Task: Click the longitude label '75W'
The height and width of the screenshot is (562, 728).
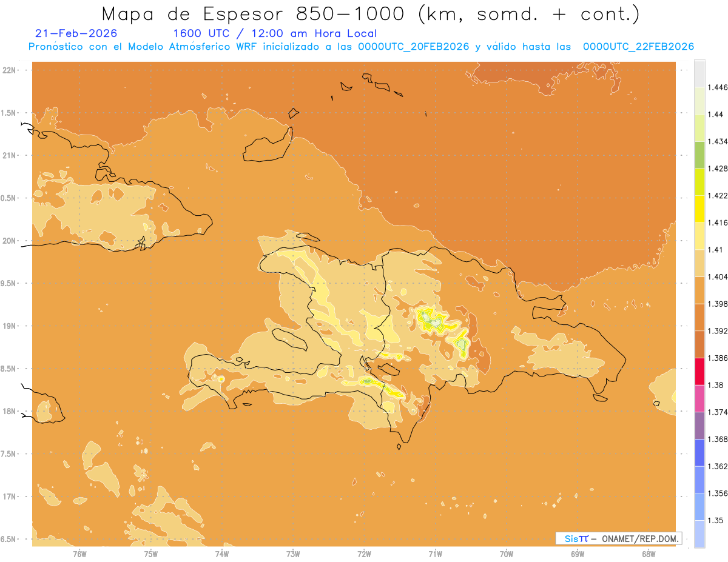Action: point(151,554)
